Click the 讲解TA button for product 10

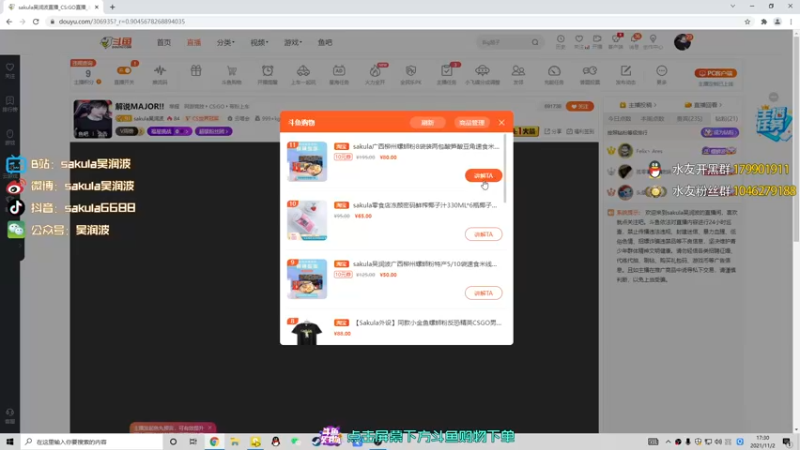[x=483, y=234]
